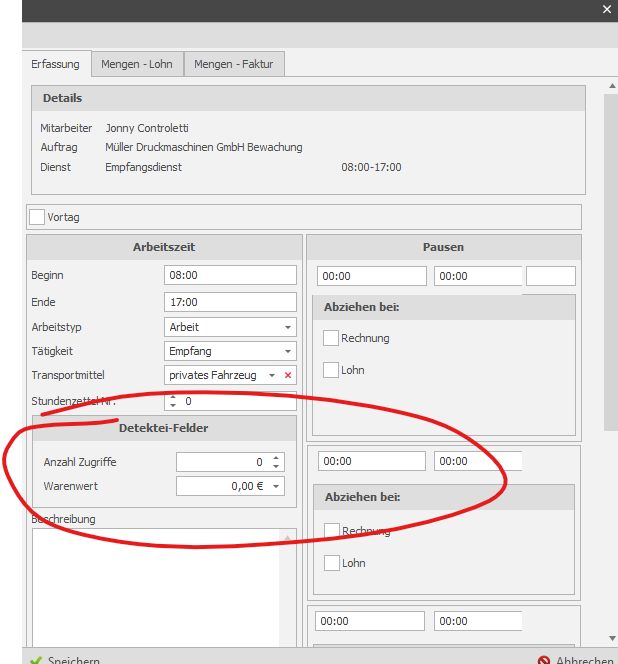The image size is (618, 664).
Task: Open the Transportmittel dropdown arrow
Action: (x=272, y=375)
